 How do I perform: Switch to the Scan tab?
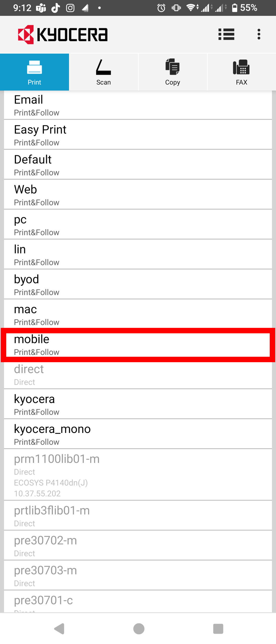(x=103, y=72)
